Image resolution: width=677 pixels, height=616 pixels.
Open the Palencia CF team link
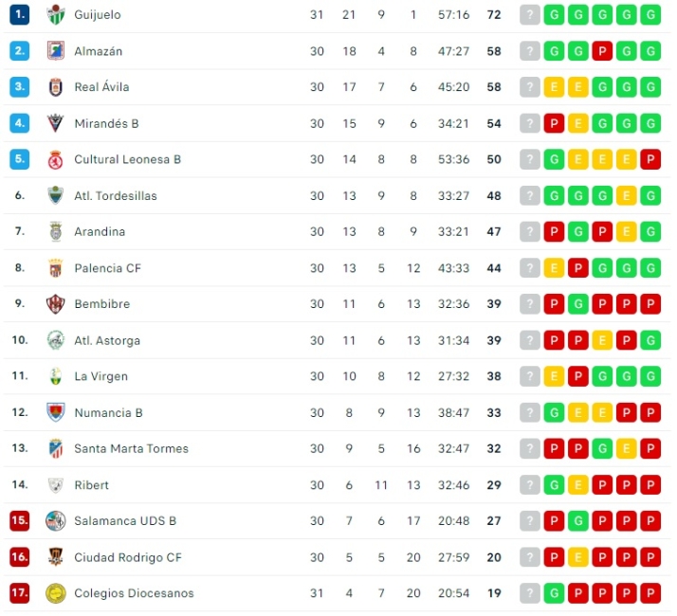point(107,268)
